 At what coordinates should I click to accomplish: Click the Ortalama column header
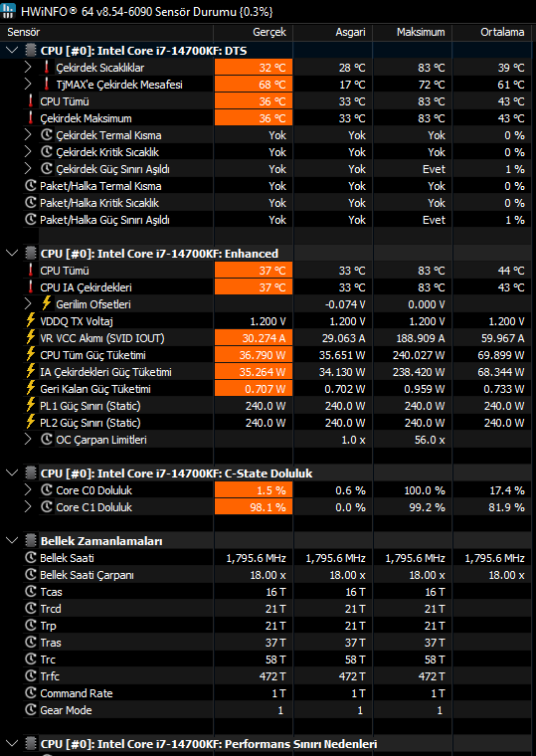(493, 32)
